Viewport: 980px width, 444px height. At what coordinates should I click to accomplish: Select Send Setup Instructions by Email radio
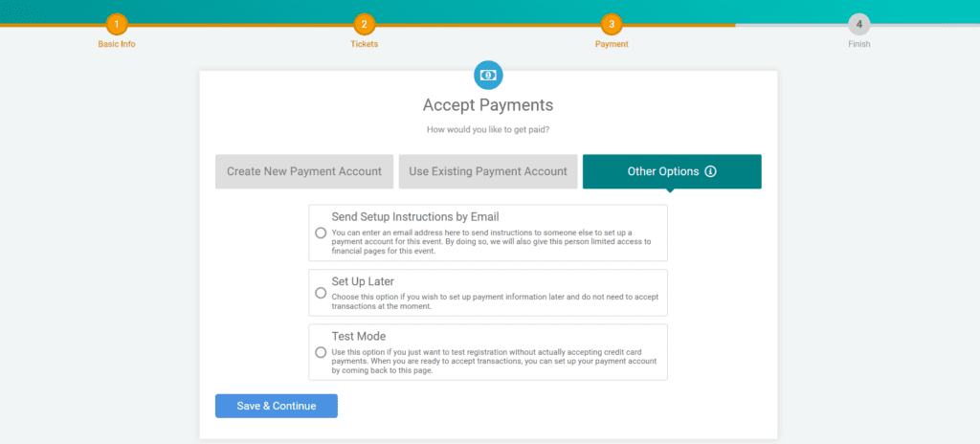point(321,233)
